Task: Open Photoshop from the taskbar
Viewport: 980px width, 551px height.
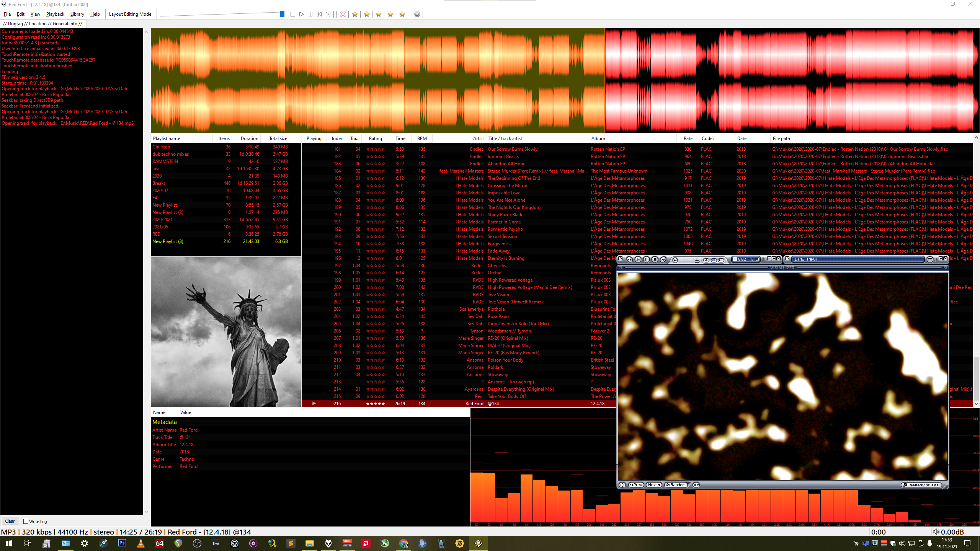Action: 122,543
